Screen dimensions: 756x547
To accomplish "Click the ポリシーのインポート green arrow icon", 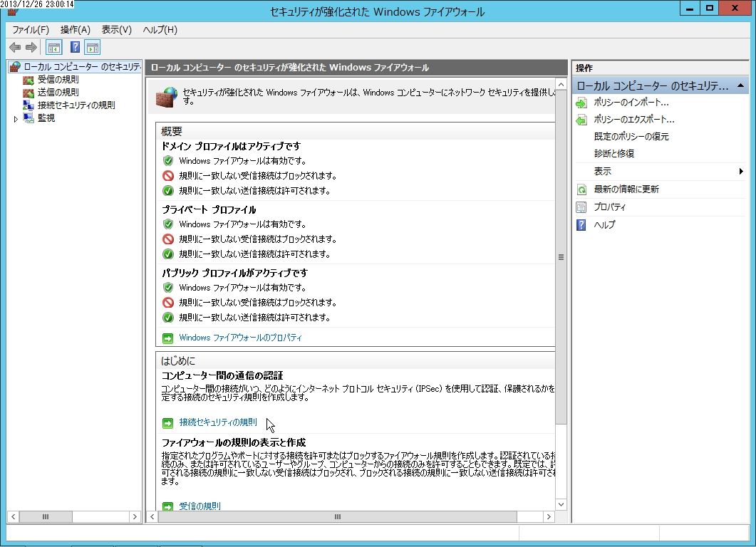I will [x=581, y=103].
